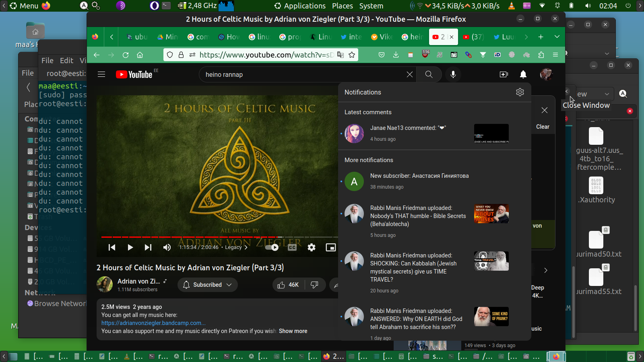This screenshot has height=362, width=644.
Task: Open the YouTube guide hamburger menu
Action: 101,74
